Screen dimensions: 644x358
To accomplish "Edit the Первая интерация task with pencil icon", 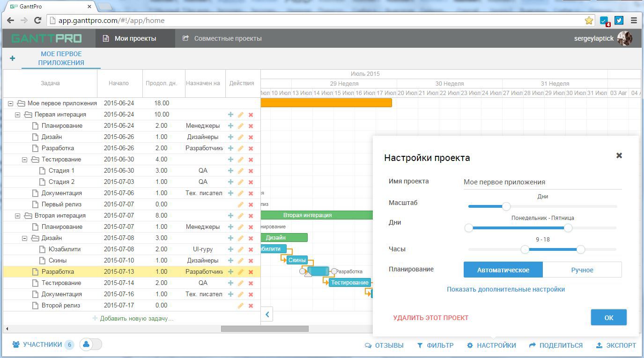I will point(241,115).
